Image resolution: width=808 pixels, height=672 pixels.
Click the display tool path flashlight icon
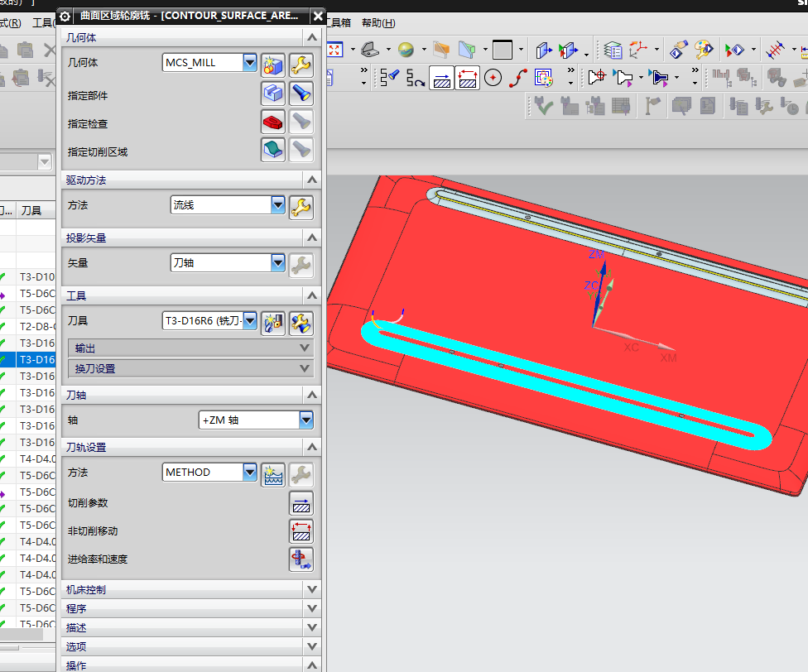[x=389, y=79]
